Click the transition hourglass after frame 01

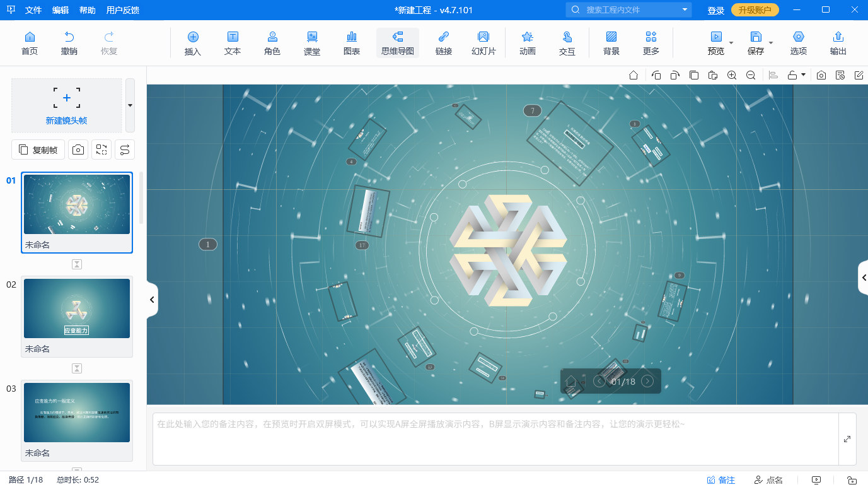(77, 264)
